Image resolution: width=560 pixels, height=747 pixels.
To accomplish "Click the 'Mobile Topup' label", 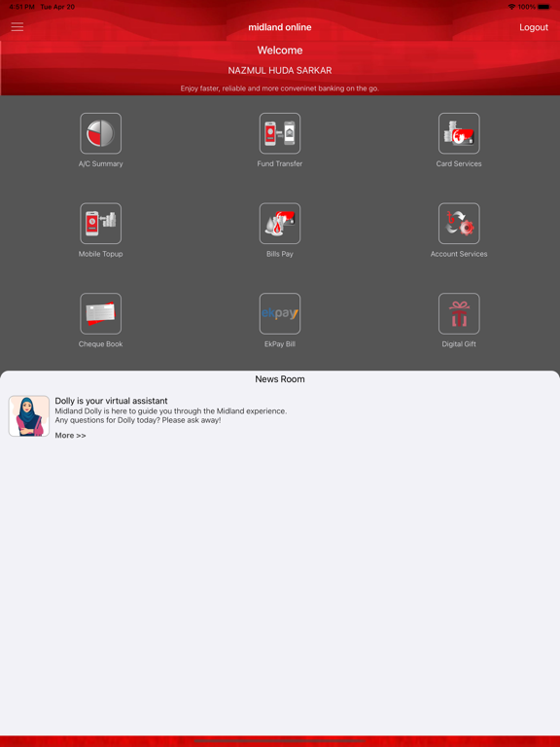I will (x=100, y=254).
